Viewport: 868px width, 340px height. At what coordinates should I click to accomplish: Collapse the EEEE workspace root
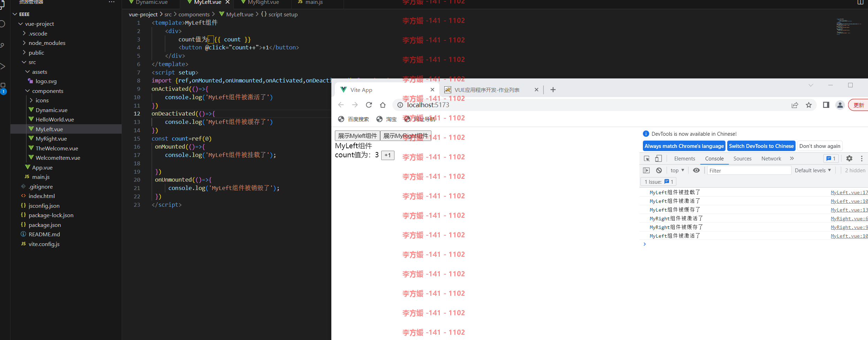point(15,14)
